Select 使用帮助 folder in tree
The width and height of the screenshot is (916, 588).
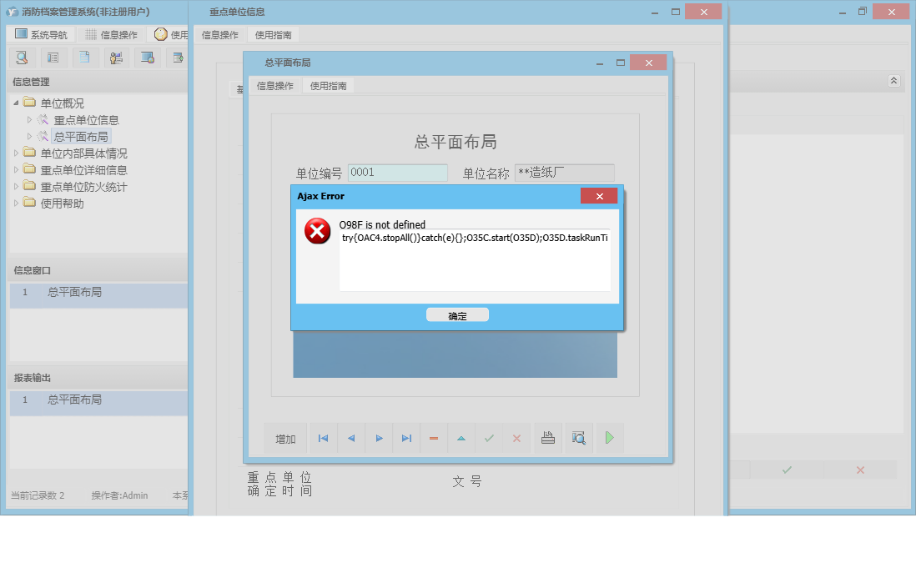point(62,204)
